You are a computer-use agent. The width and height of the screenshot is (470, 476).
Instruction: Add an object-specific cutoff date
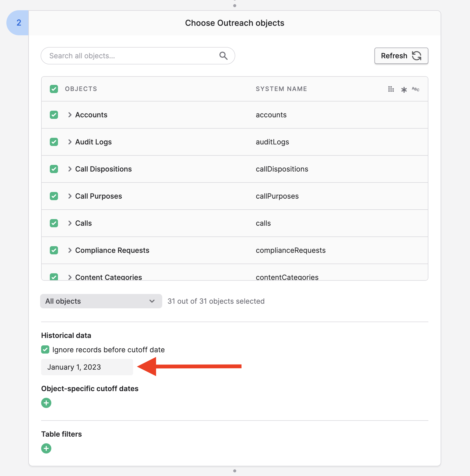coord(46,403)
